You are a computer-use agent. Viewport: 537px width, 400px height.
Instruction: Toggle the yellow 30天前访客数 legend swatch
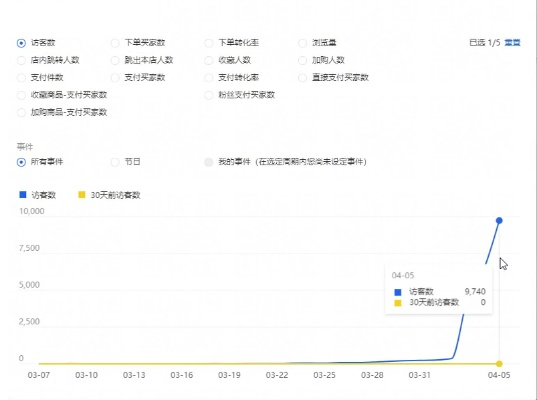click(x=82, y=195)
